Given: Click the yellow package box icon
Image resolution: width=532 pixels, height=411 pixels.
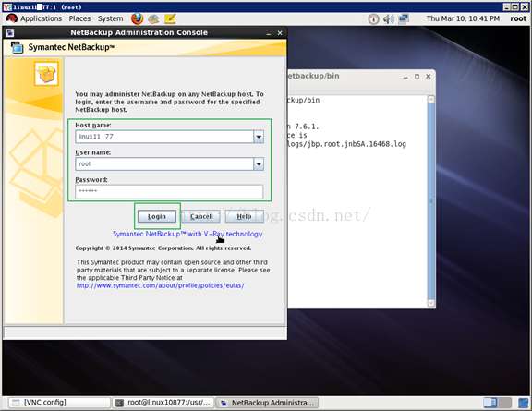Looking at the screenshot, I should [x=46, y=74].
